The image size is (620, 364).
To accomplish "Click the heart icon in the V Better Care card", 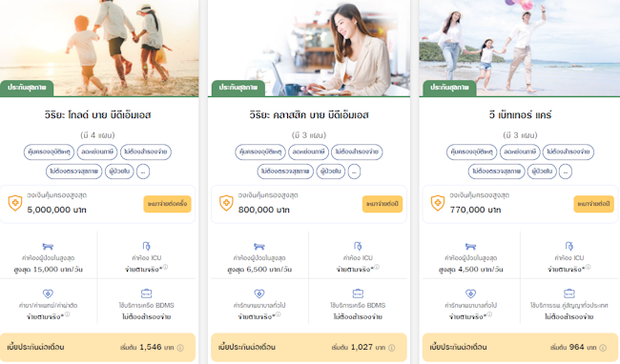I will [x=470, y=293].
